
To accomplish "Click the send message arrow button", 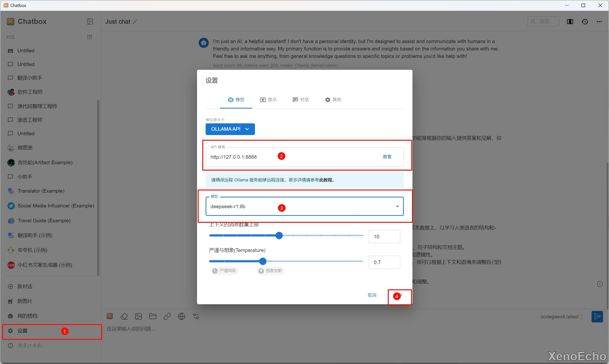I will [x=597, y=317].
